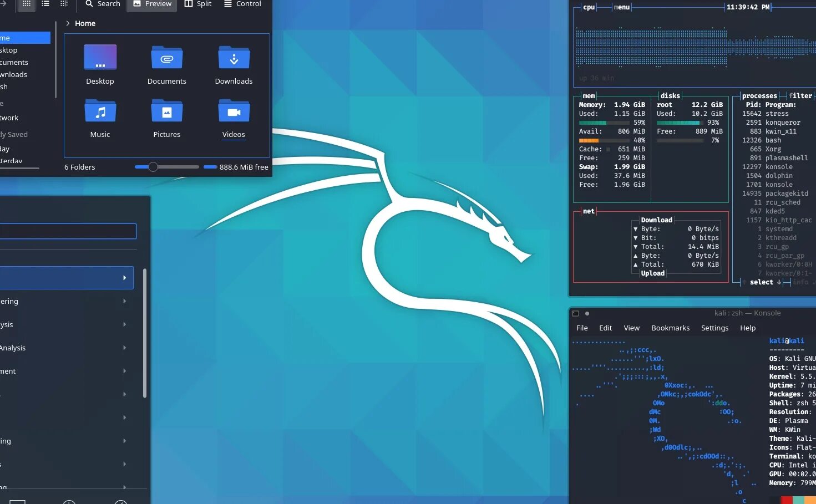Select the Videos folder icon
The width and height of the screenshot is (816, 504).
[x=234, y=111]
